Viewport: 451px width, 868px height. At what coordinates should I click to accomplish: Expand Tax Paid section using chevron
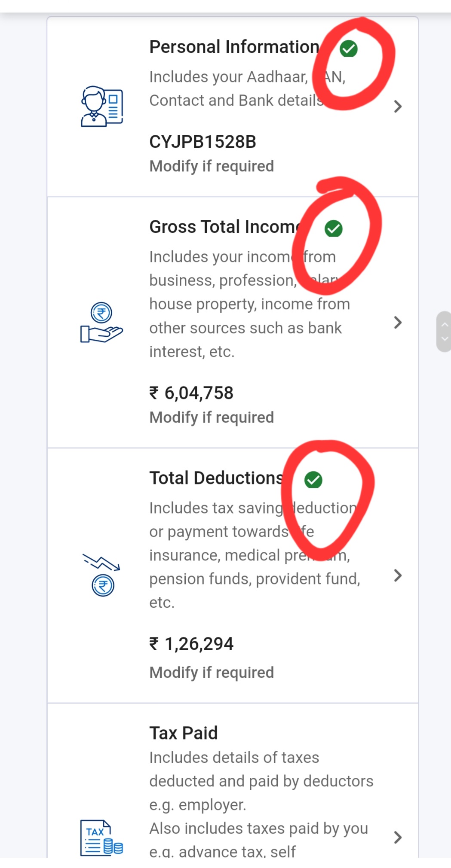398,837
